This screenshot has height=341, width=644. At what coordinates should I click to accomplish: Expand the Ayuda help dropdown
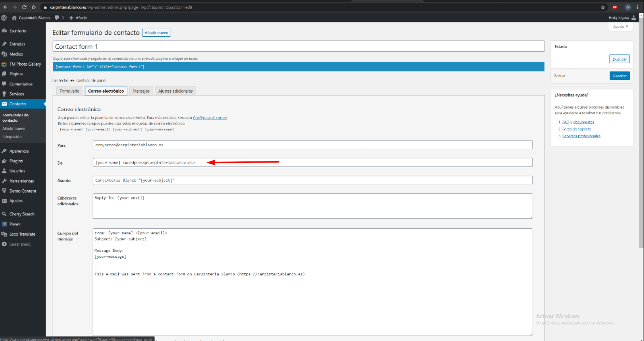[x=620, y=27]
